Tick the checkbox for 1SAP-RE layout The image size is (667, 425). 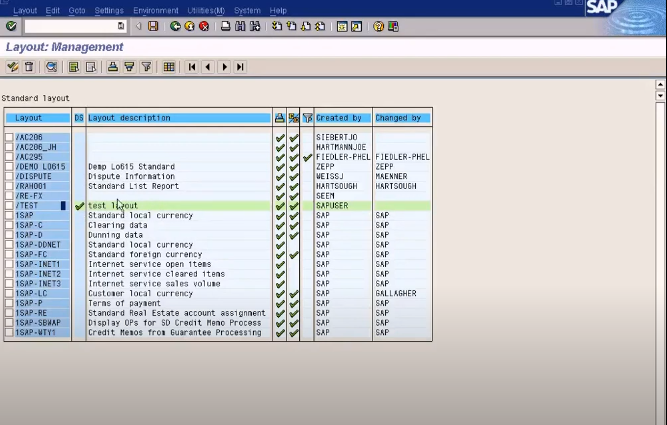point(9,313)
